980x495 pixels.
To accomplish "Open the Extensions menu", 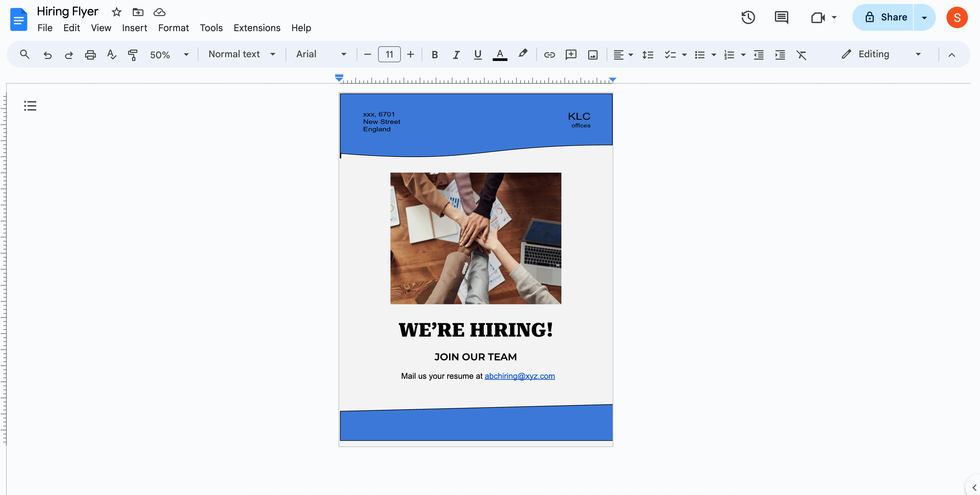I will coord(257,28).
